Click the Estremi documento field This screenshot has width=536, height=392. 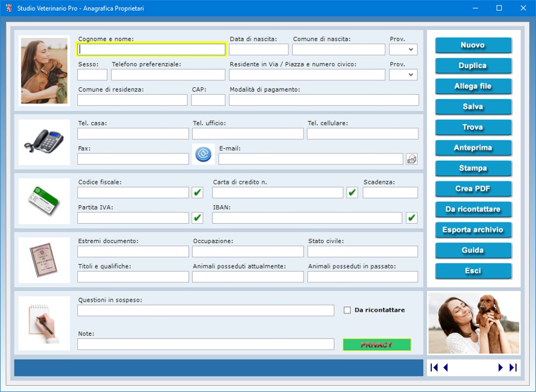pos(133,251)
